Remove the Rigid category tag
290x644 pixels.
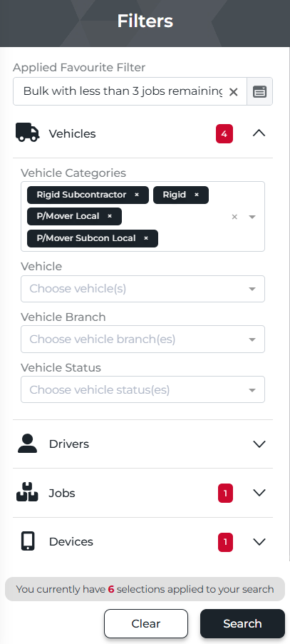coord(197,195)
